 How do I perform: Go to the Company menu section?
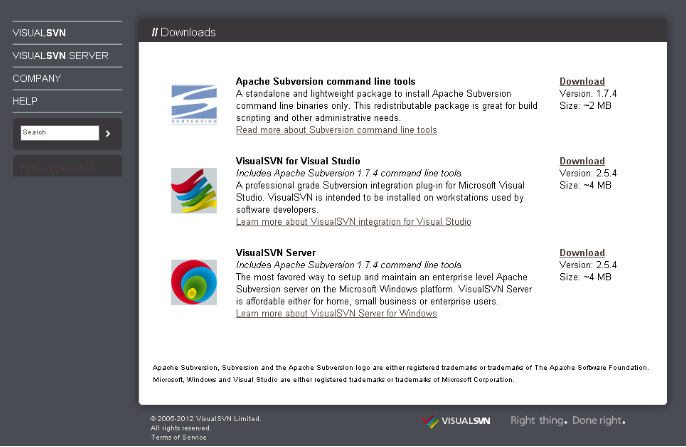[x=37, y=78]
